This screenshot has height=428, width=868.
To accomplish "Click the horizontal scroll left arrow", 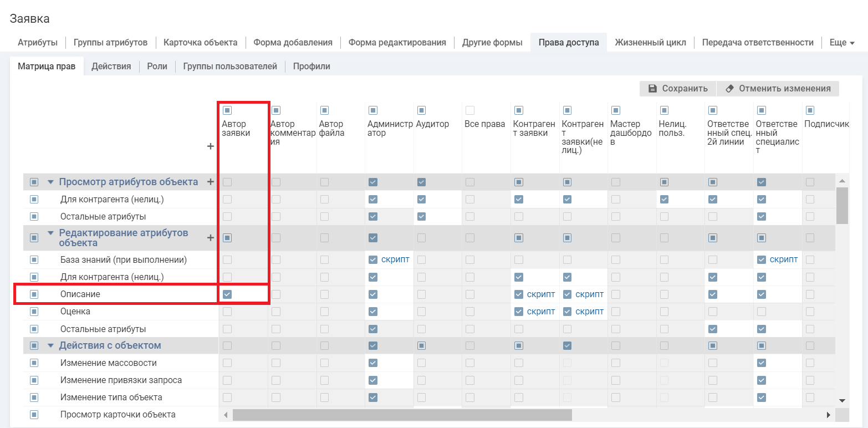I will pyautogui.click(x=226, y=415).
